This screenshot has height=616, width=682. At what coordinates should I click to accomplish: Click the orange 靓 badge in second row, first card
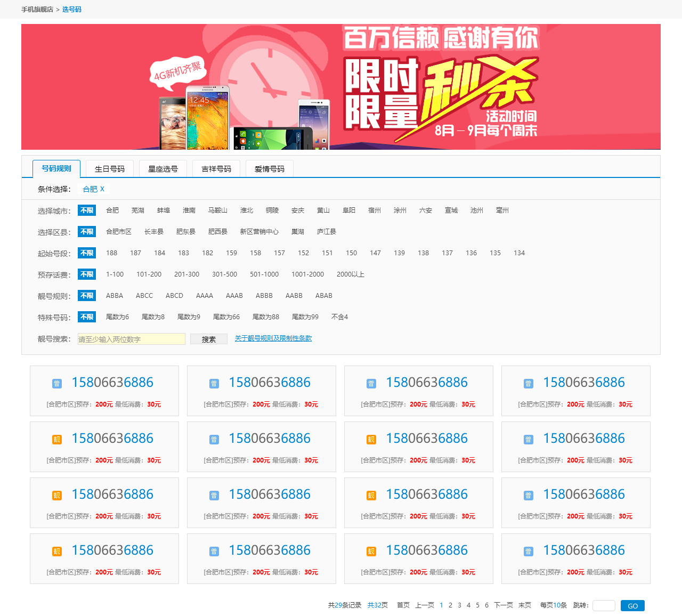click(x=57, y=440)
